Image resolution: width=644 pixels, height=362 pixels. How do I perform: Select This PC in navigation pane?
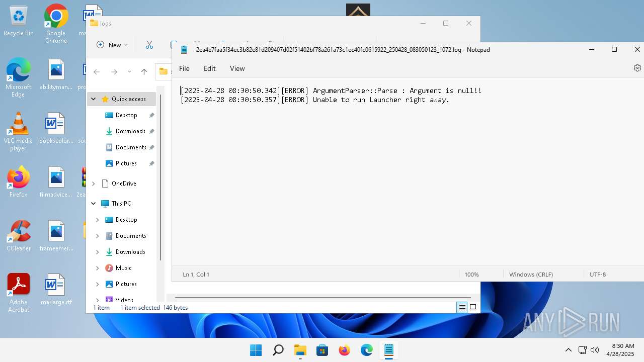click(121, 204)
